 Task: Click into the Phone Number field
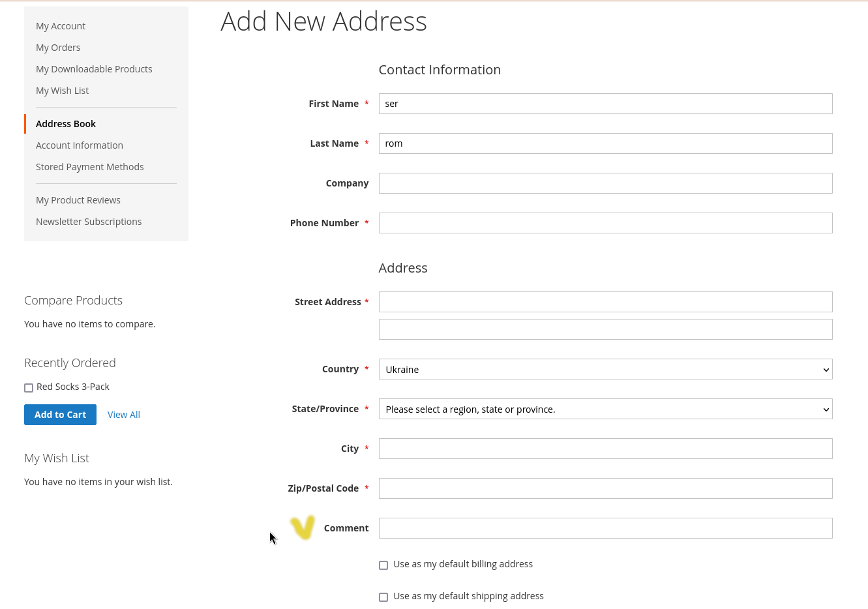coord(605,223)
